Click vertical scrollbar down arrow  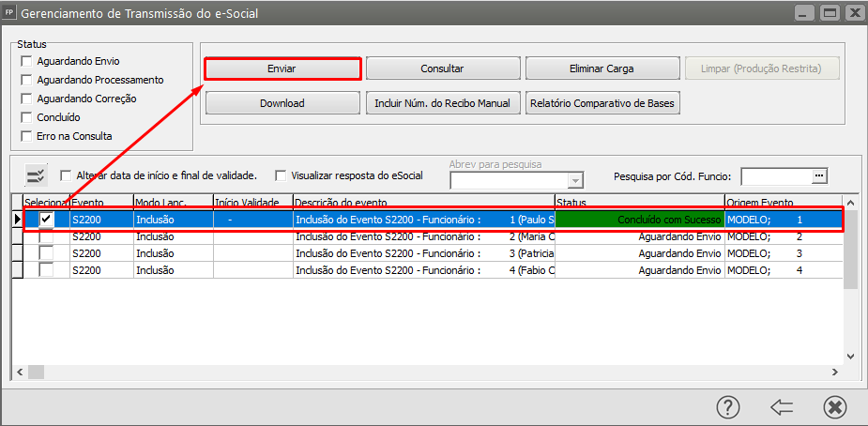click(850, 358)
